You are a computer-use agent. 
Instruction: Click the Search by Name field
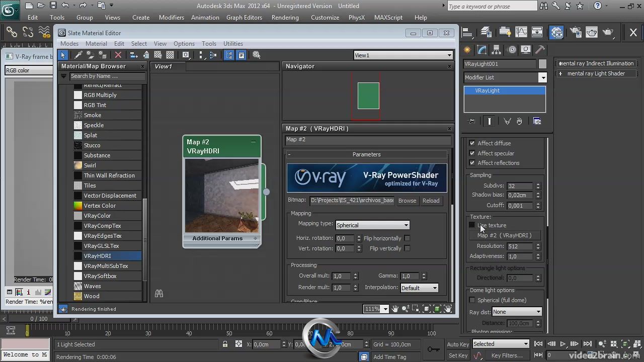click(107, 76)
